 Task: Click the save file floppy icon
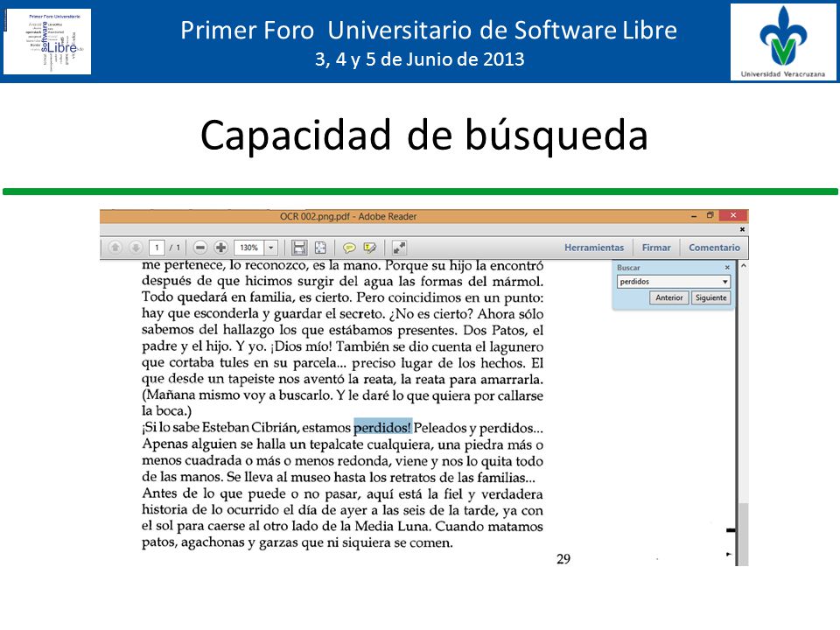(299, 248)
